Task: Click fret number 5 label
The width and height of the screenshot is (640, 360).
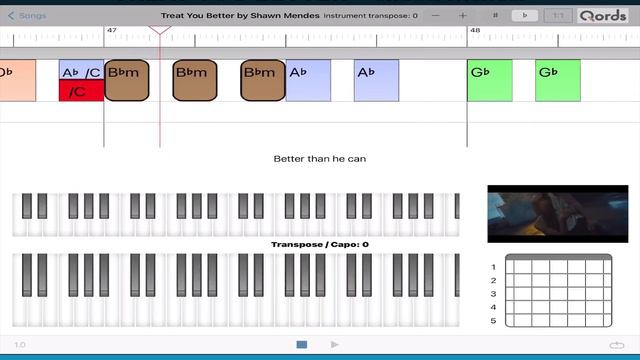Action: pyautogui.click(x=493, y=321)
